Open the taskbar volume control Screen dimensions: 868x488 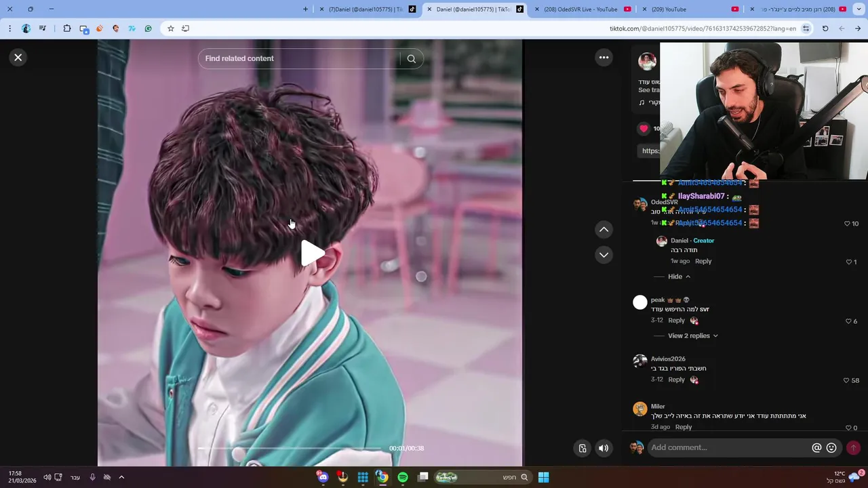(47, 477)
